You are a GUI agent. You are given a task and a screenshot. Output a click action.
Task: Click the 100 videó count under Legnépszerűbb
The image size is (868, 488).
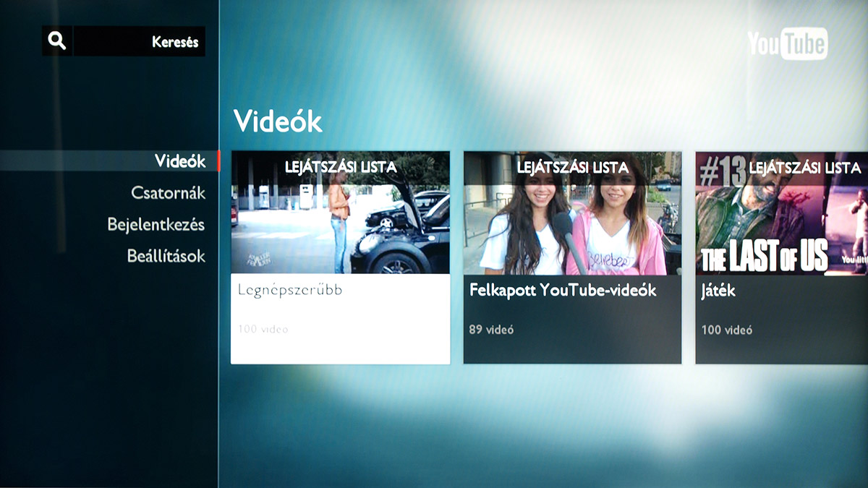click(x=263, y=330)
